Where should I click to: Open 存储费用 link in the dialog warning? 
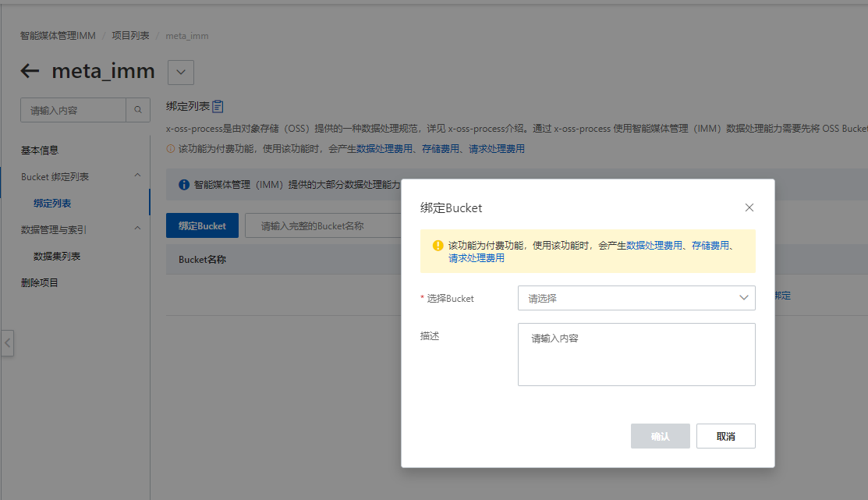click(710, 245)
